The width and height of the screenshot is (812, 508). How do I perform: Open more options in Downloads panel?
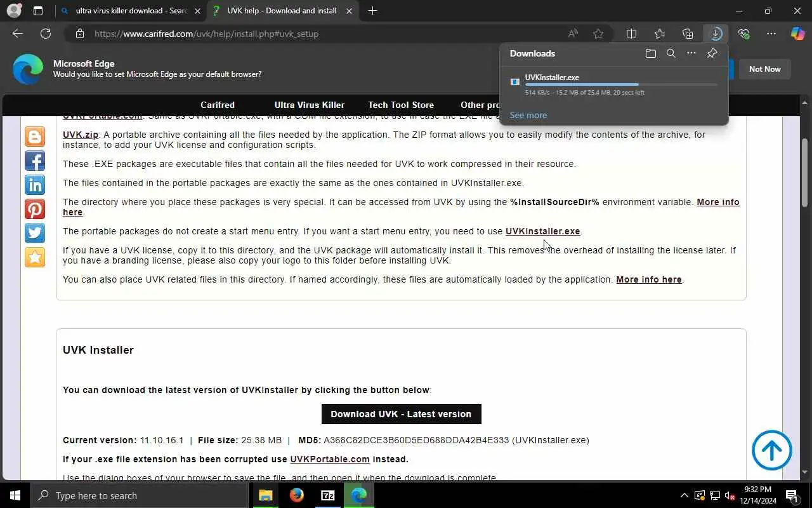tap(691, 53)
